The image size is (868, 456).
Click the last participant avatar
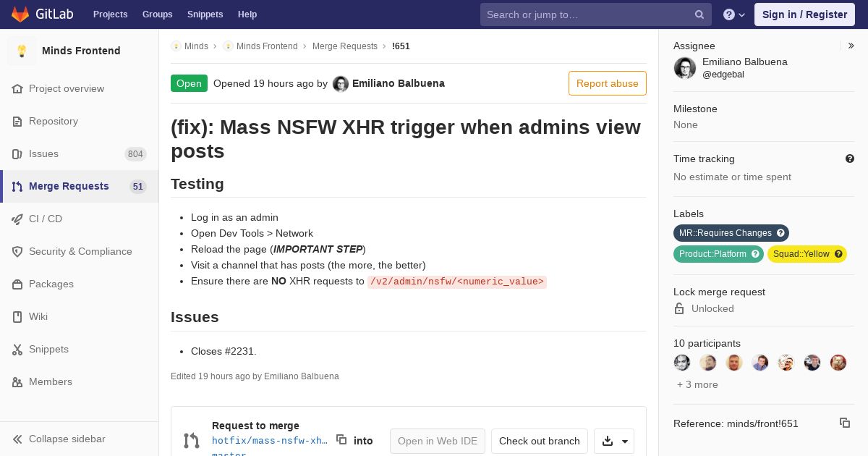coord(838,363)
